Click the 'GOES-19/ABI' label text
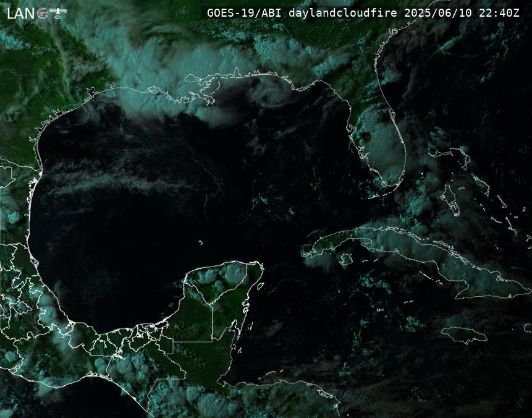Screen dimensions: 532x418 244,13
